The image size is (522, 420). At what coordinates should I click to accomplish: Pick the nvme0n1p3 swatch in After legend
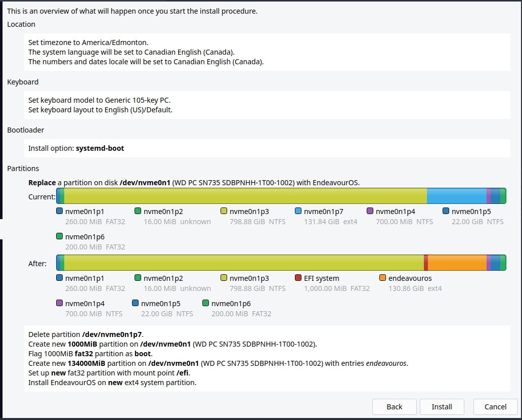pos(224,277)
